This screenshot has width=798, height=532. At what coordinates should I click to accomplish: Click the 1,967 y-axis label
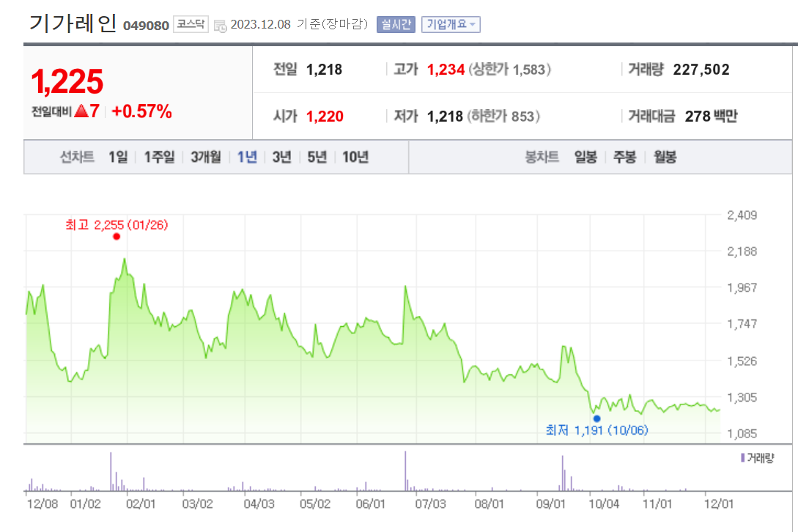tap(742, 288)
